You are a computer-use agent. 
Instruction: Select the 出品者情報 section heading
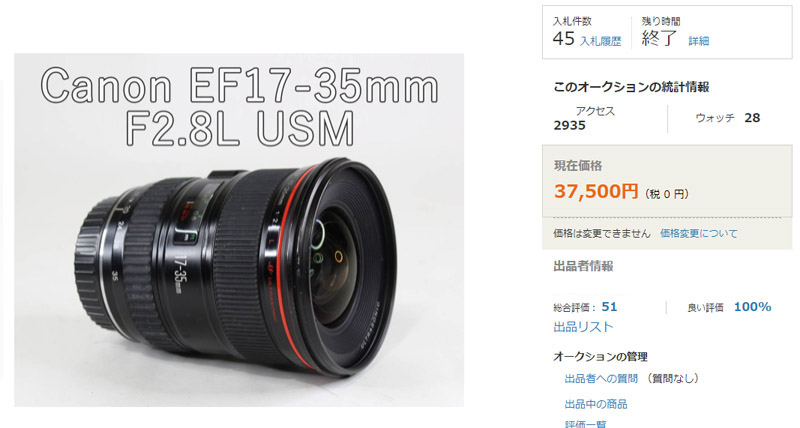point(583,266)
